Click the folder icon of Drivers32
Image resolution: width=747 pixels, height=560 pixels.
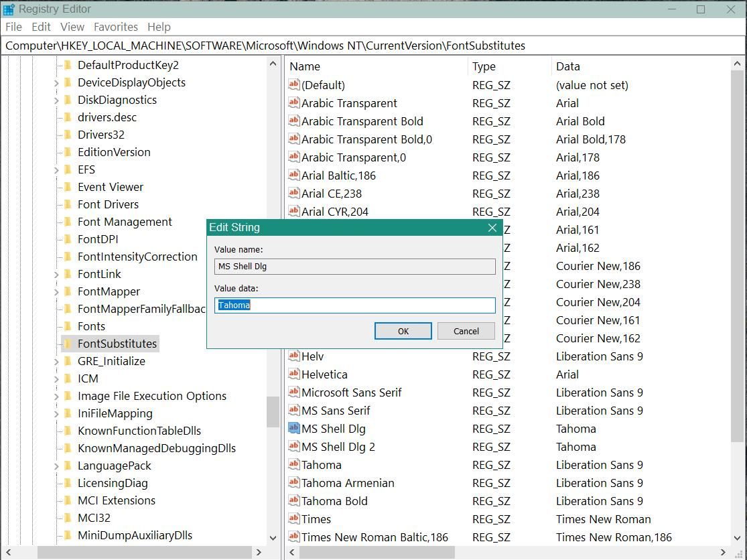[68, 134]
